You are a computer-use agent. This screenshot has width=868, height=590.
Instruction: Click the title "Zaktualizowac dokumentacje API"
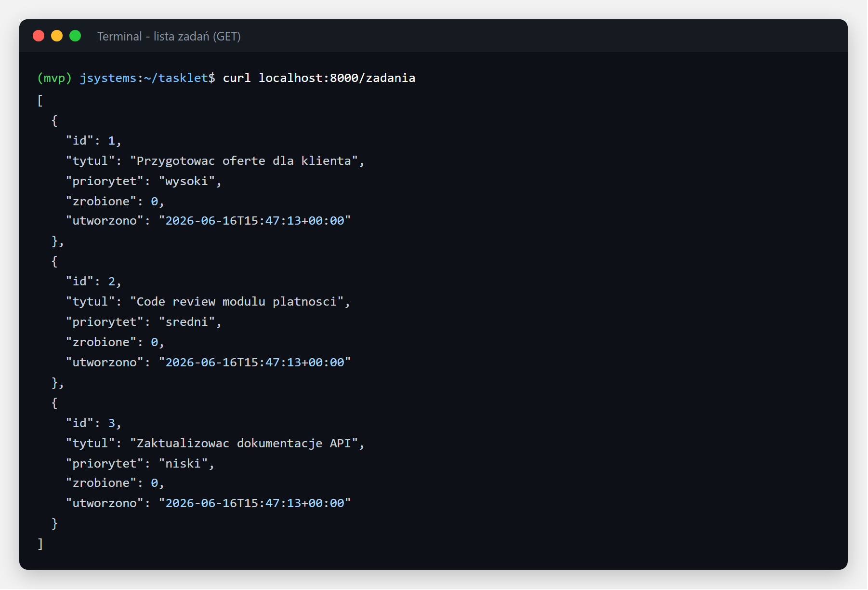tap(244, 443)
